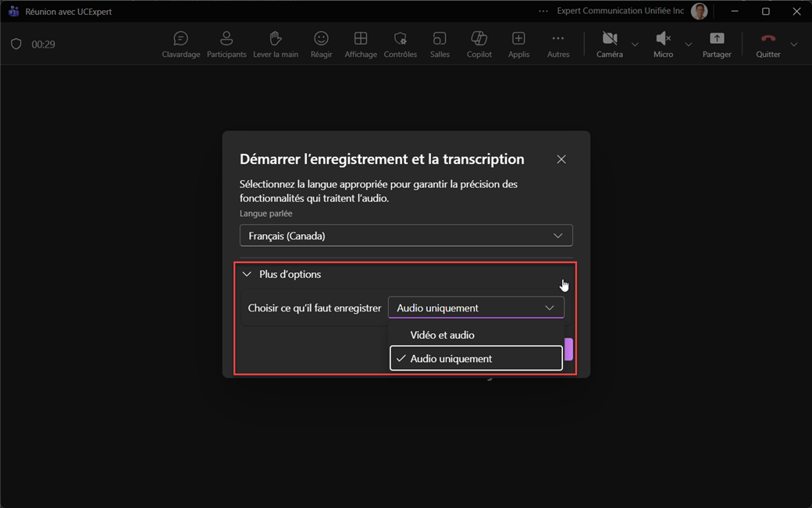Raise hand with Lever la main
This screenshot has height=508, width=812.
pyautogui.click(x=276, y=44)
